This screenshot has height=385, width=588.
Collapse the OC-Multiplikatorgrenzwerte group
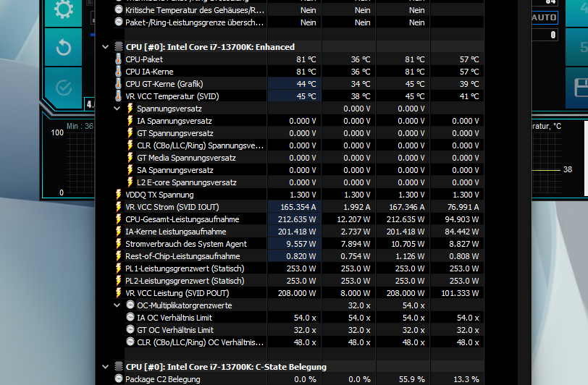point(117,305)
